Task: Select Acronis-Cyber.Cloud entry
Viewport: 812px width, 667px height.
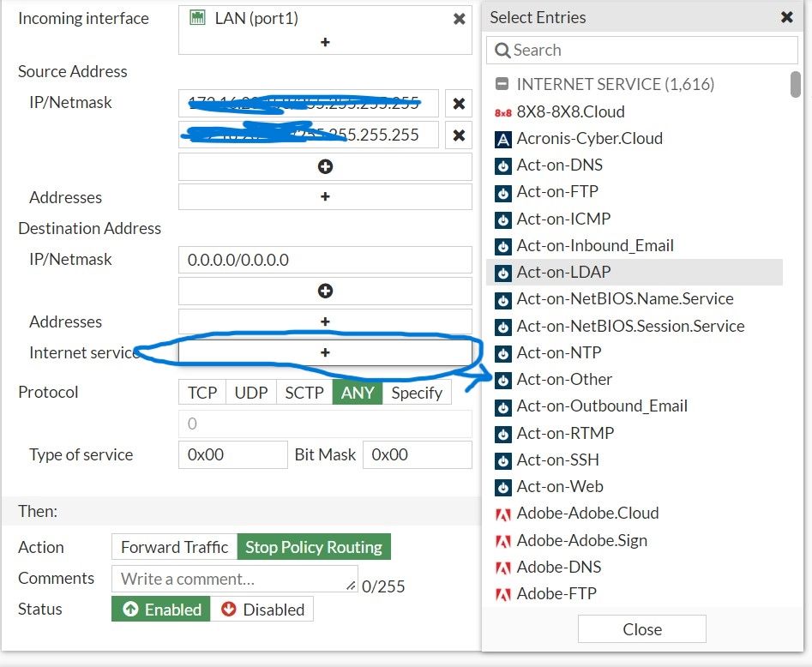Action: [635, 138]
